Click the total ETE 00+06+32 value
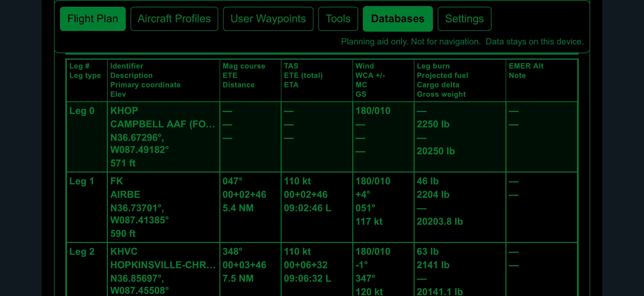The height and width of the screenshot is (296, 644). point(306,265)
